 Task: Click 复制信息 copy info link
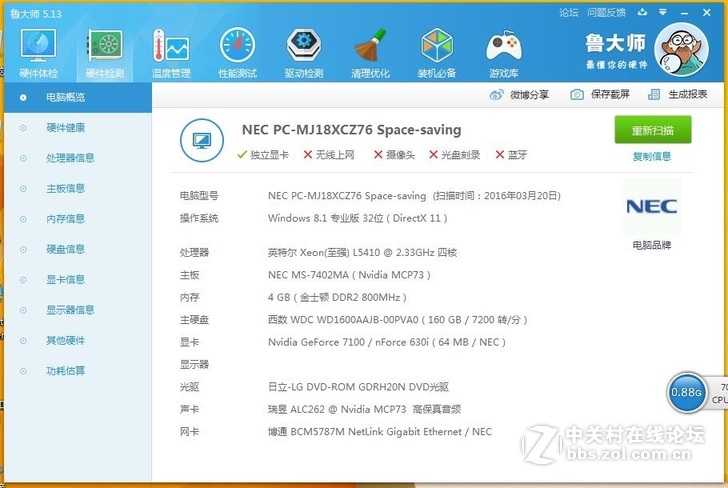pyautogui.click(x=652, y=156)
